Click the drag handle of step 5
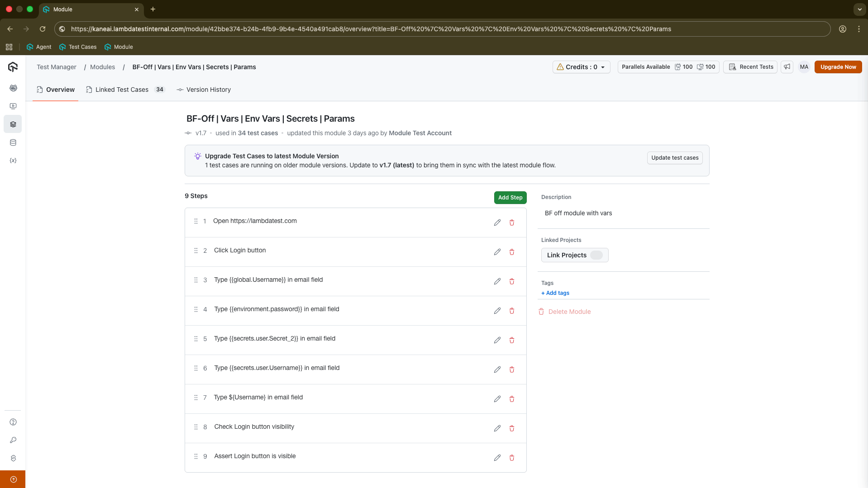The height and width of the screenshot is (488, 868). click(x=196, y=339)
